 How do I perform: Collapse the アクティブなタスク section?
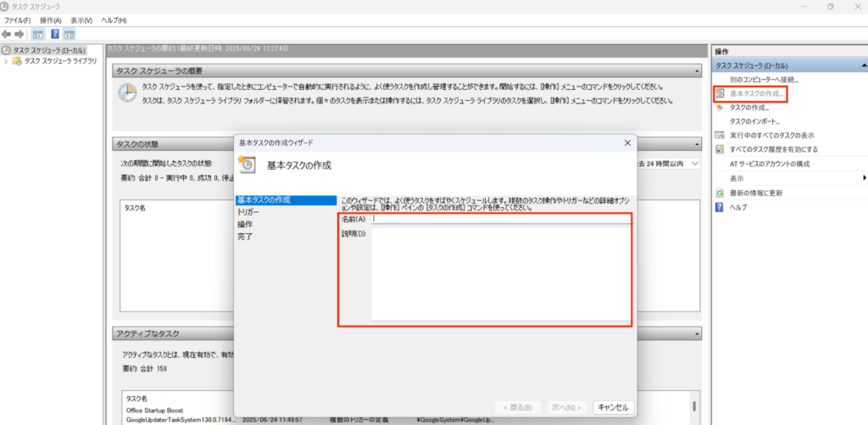[x=698, y=334]
